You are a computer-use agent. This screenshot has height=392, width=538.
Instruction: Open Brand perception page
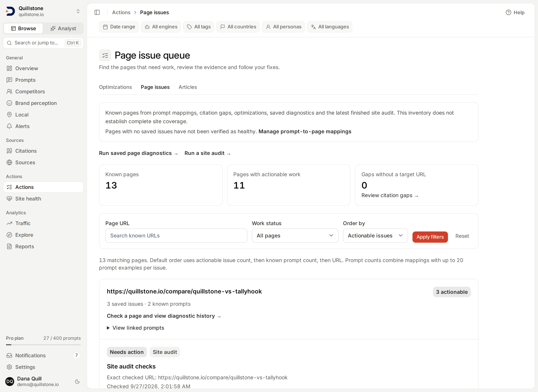tap(43, 103)
